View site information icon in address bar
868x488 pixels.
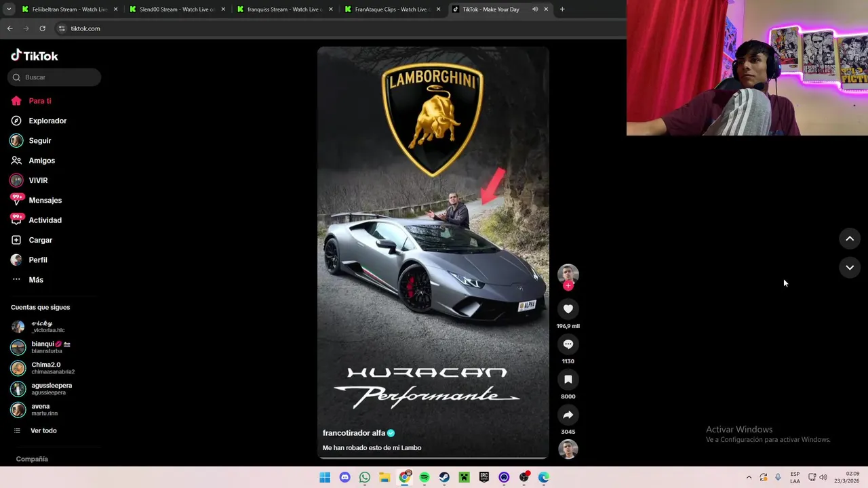[x=62, y=28]
